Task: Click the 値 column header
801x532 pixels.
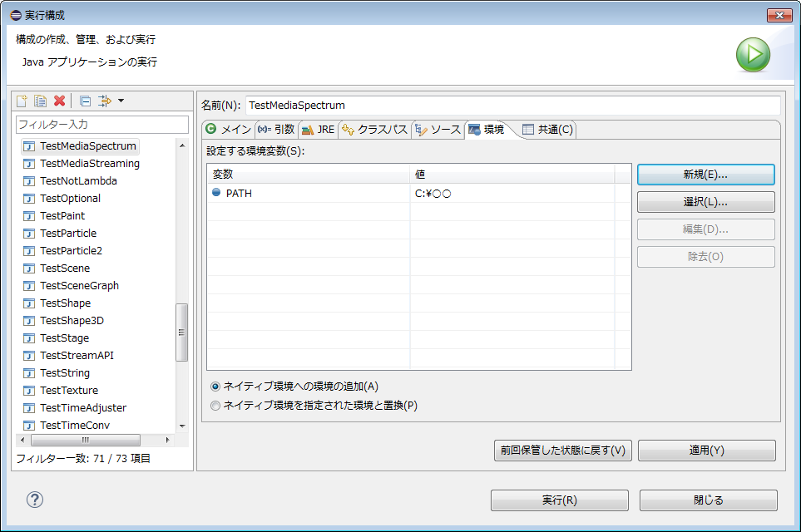Action: (512, 174)
